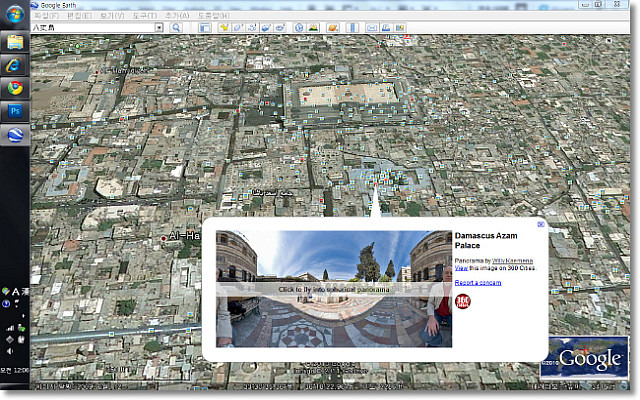Click the Email envelope icon

(x=371, y=27)
